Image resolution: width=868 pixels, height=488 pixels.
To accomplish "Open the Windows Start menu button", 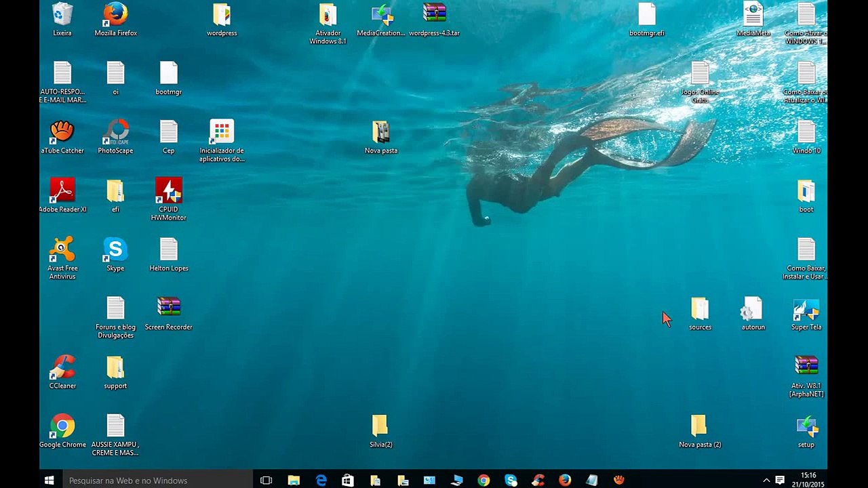I will [49, 480].
